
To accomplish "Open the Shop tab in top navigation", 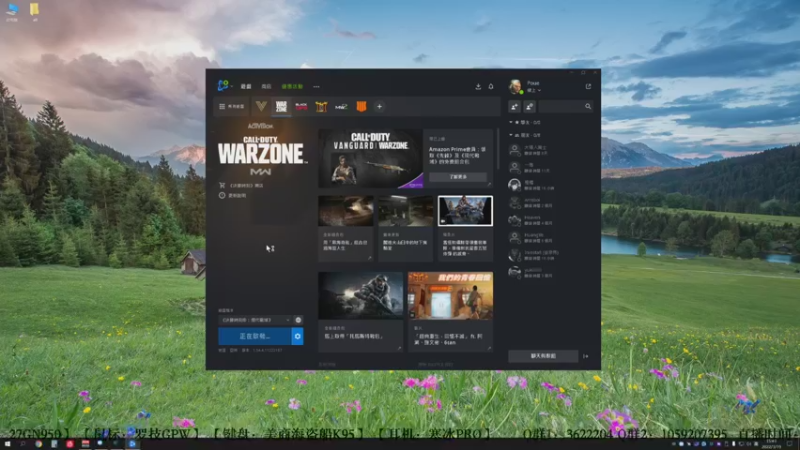I will point(266,86).
